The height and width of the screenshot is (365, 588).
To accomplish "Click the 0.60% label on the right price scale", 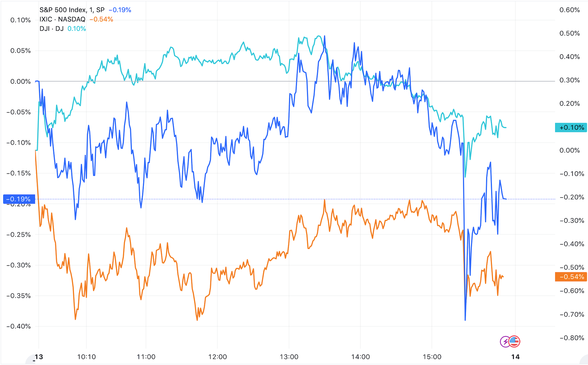I will [x=569, y=10].
